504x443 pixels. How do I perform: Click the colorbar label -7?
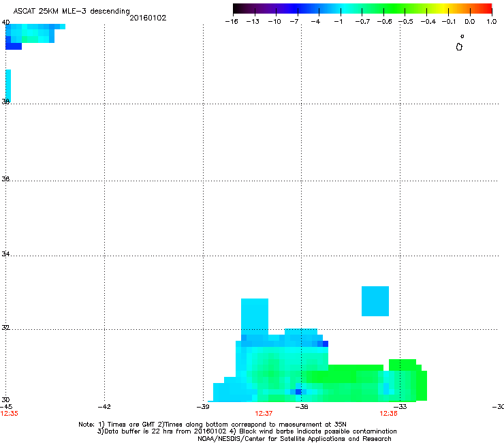pyautogui.click(x=294, y=22)
